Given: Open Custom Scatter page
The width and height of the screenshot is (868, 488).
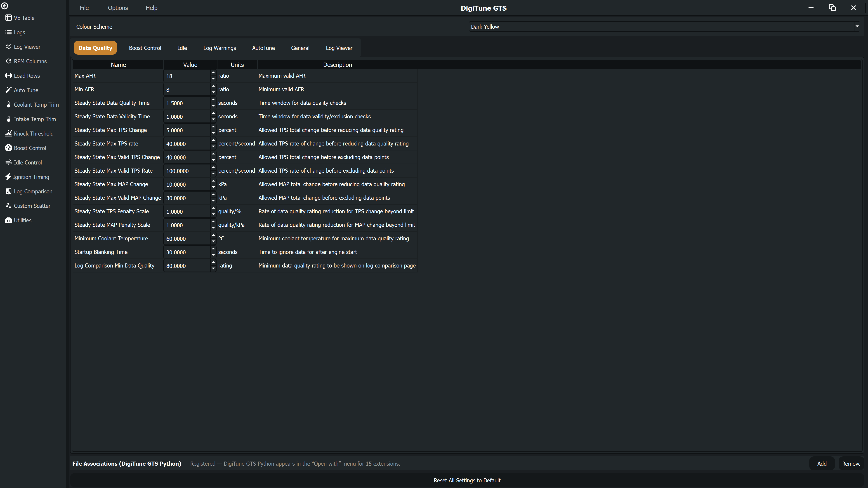Looking at the screenshot, I should point(28,206).
